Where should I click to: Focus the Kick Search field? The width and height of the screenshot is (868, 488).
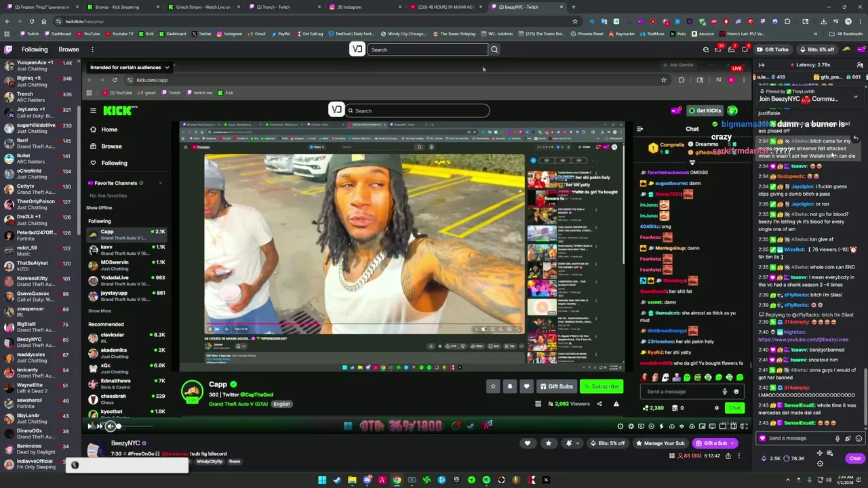click(x=416, y=110)
